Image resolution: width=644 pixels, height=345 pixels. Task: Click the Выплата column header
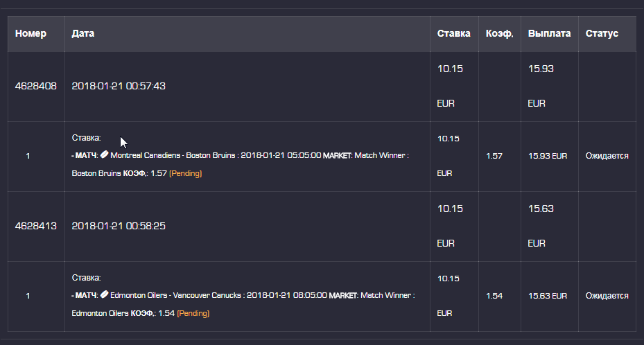549,33
